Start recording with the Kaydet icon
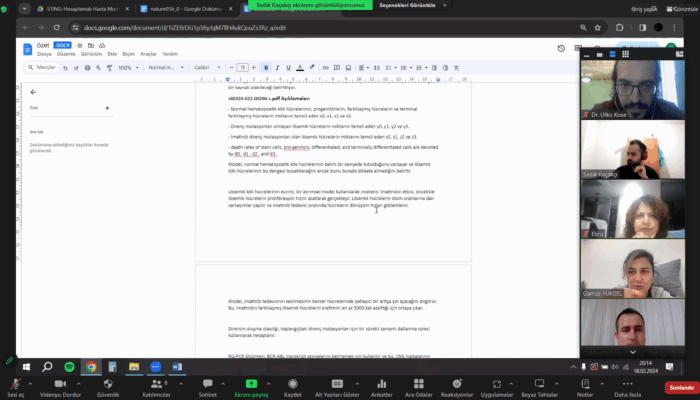Screen dimensions: 700x400 [293, 384]
